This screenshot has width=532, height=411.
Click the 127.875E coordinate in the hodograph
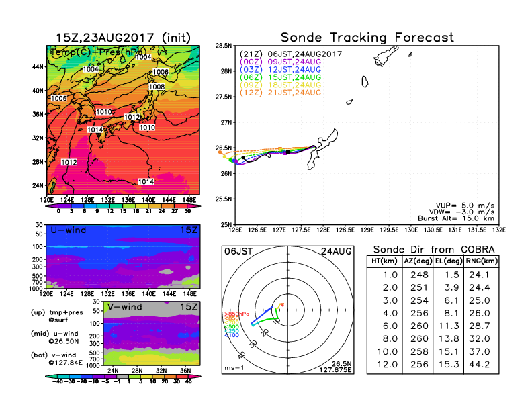(x=335, y=370)
